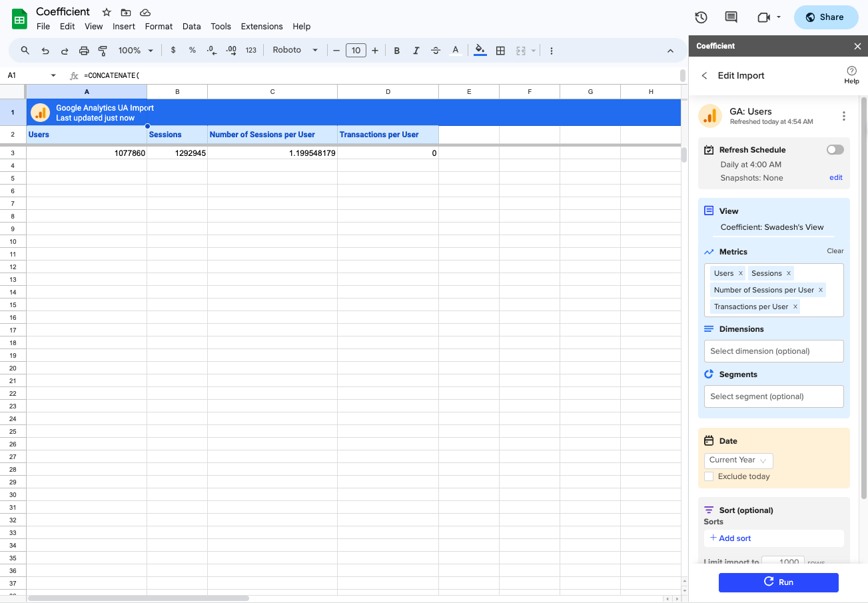Decrease decimal places
This screenshot has width=868, height=603.
[212, 51]
